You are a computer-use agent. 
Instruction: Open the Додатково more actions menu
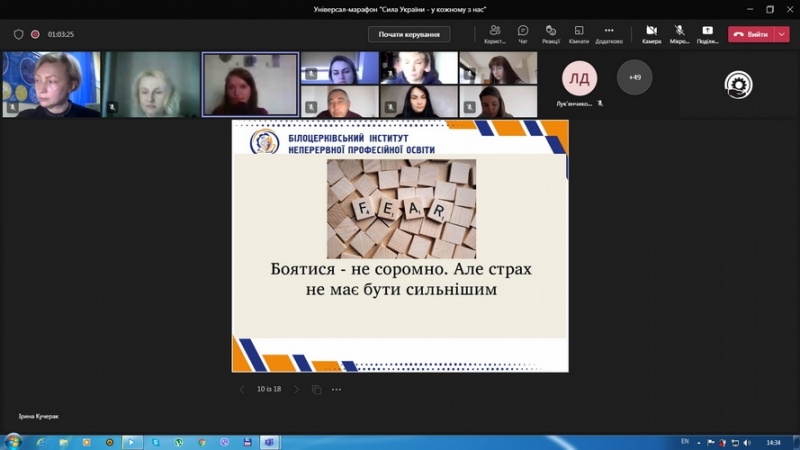pos(608,34)
